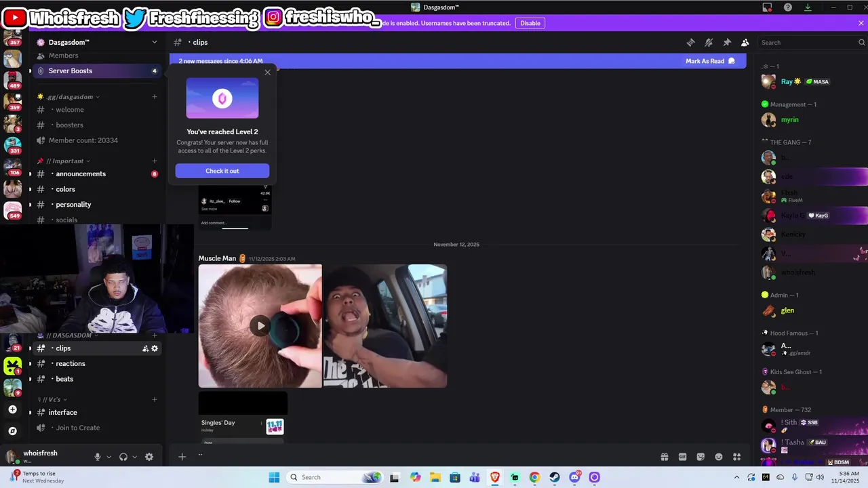Add channel to gg/dasgasdom category

click(155, 96)
